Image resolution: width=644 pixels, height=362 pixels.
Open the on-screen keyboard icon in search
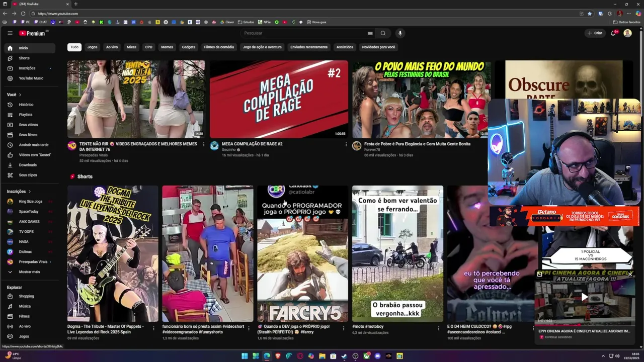(370, 33)
